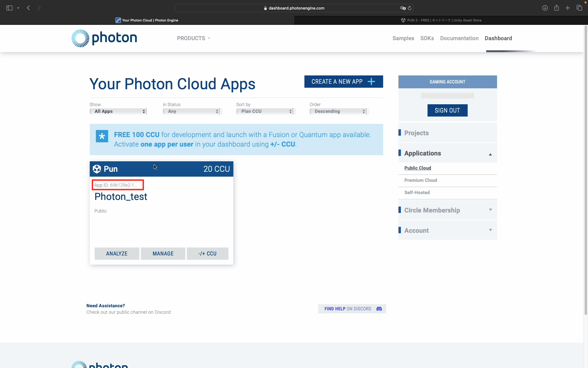
Task: Click plus icon on Create A New App
Action: coord(371,82)
